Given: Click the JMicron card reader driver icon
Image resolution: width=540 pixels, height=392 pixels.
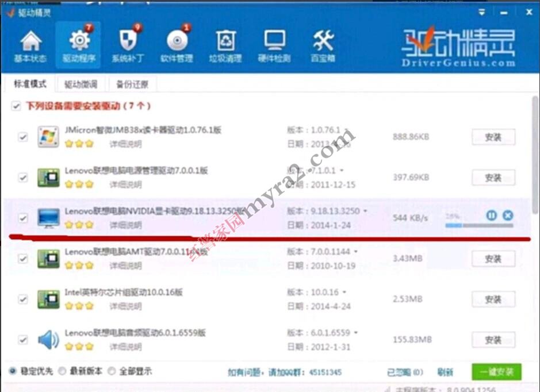Looking at the screenshot, I should (48, 137).
